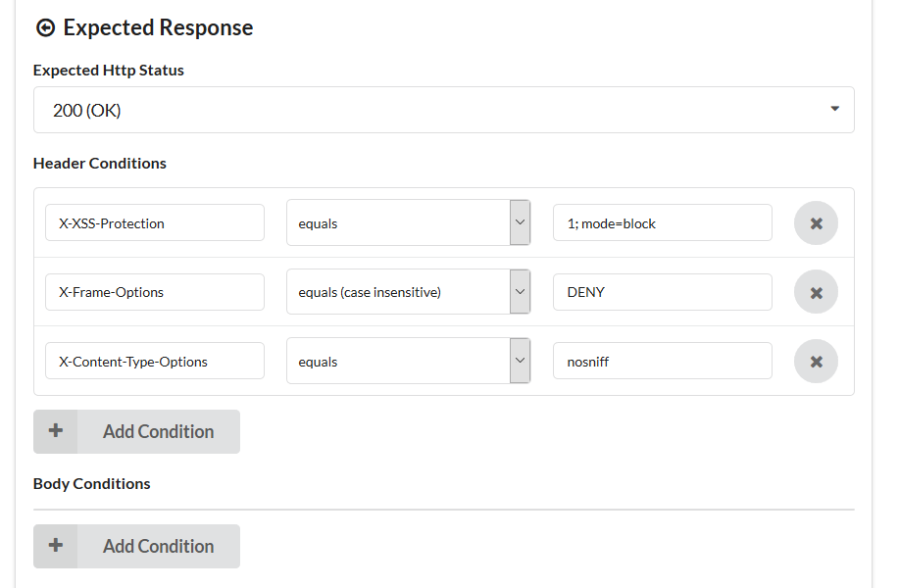Remove the X-Content-Type-Options condition row
Viewport: 898px width, 588px height.
pos(816,362)
